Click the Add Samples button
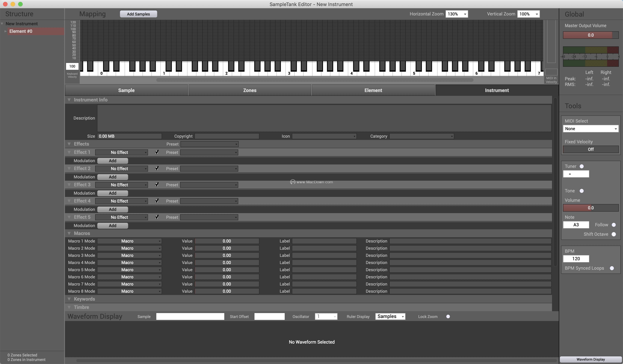 (138, 14)
